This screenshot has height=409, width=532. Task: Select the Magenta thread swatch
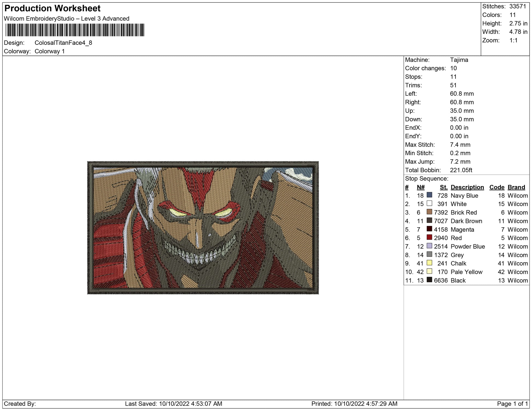pos(429,229)
